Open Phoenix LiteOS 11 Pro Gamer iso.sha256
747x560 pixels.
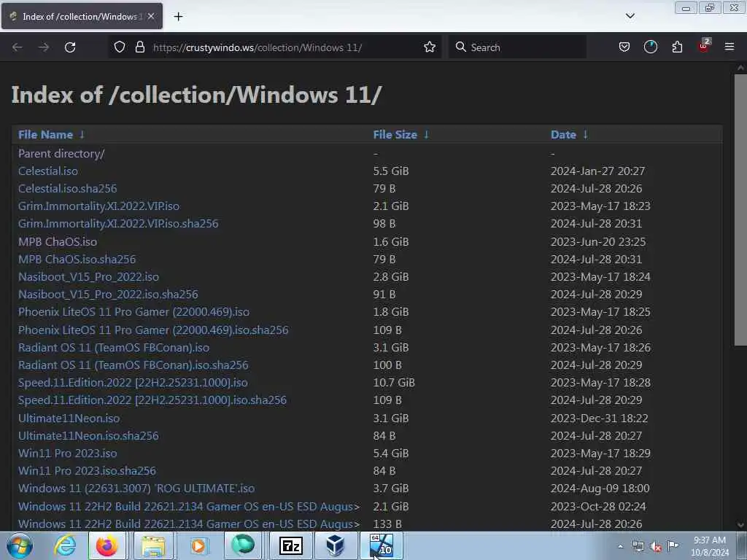click(153, 330)
